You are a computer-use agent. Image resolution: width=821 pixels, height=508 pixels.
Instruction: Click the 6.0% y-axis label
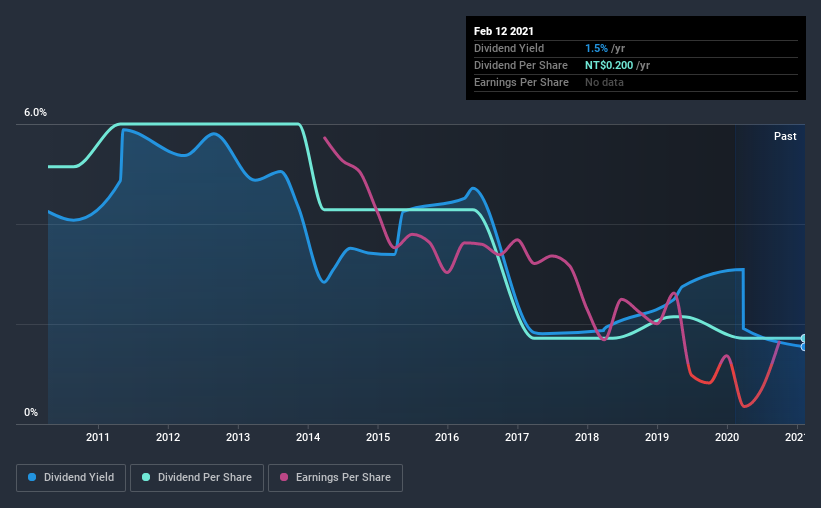[x=35, y=113]
